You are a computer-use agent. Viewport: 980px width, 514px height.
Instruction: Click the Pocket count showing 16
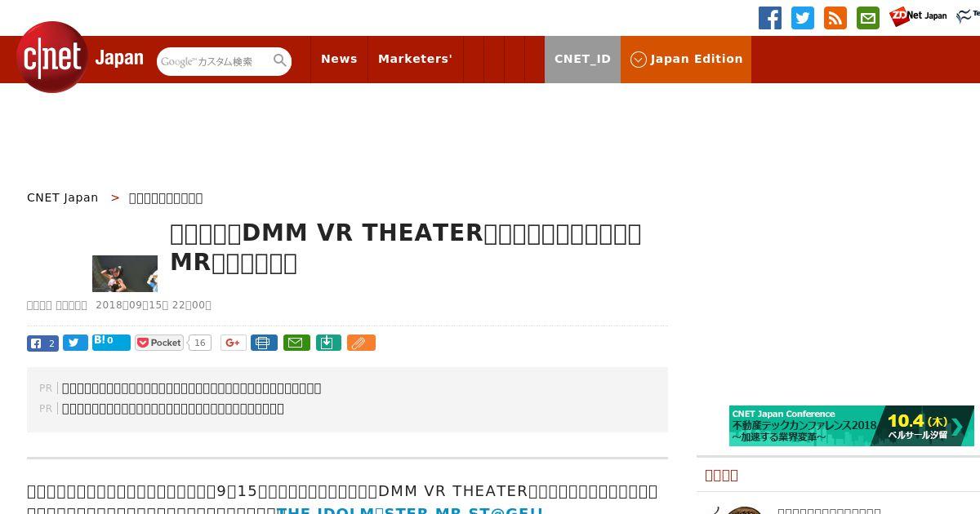point(199,343)
